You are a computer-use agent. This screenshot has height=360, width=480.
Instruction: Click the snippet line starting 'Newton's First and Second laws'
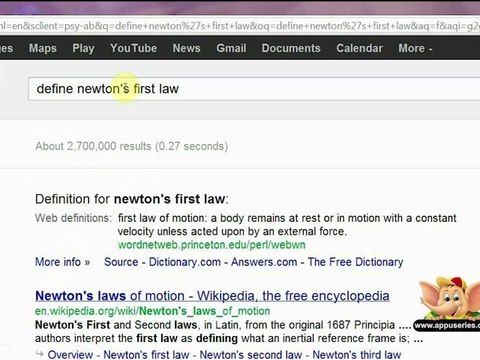(223, 325)
